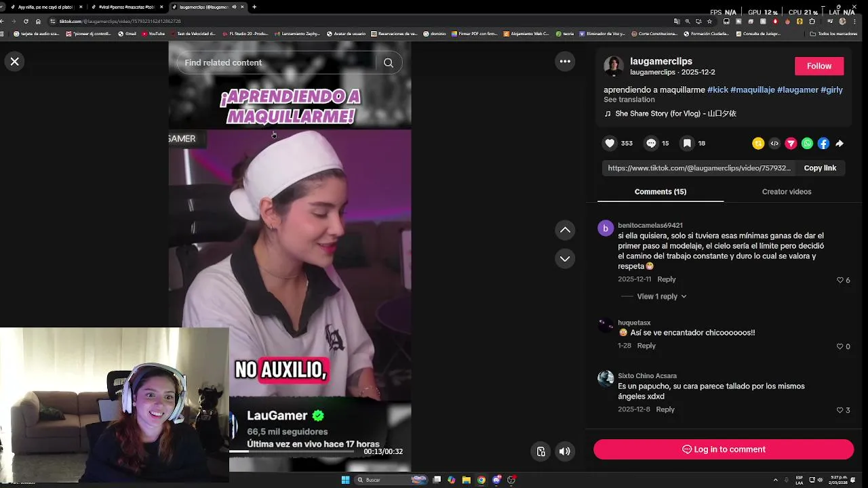Screen dimensions: 868x488
Task: Like huquetasx's comment heart
Action: tap(840, 346)
